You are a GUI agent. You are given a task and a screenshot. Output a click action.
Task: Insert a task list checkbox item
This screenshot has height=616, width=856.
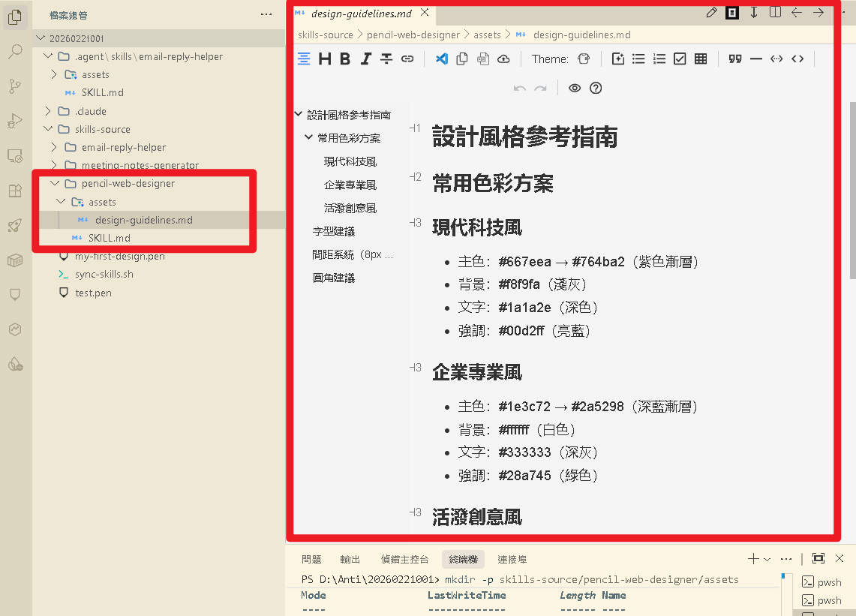pyautogui.click(x=680, y=59)
